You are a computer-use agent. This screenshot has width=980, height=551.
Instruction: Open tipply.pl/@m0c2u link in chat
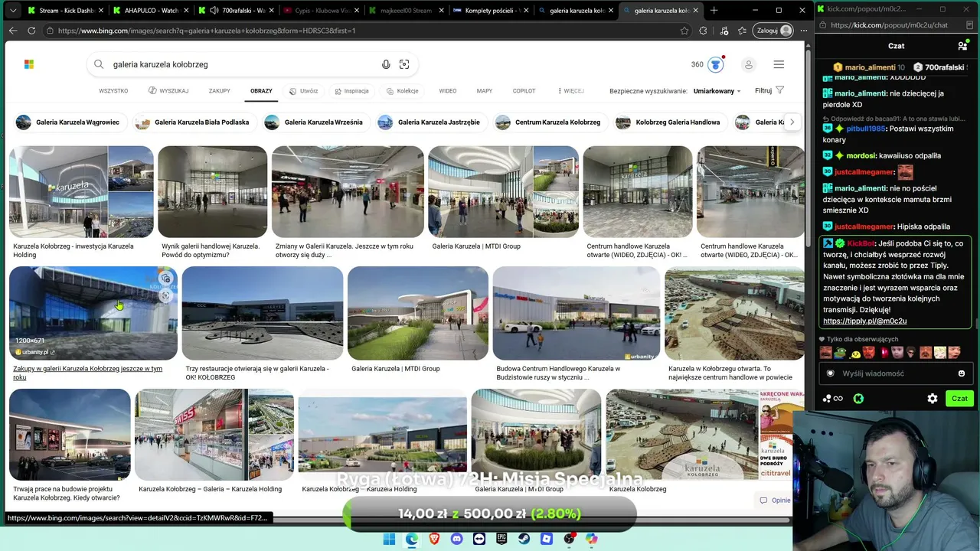tap(864, 321)
